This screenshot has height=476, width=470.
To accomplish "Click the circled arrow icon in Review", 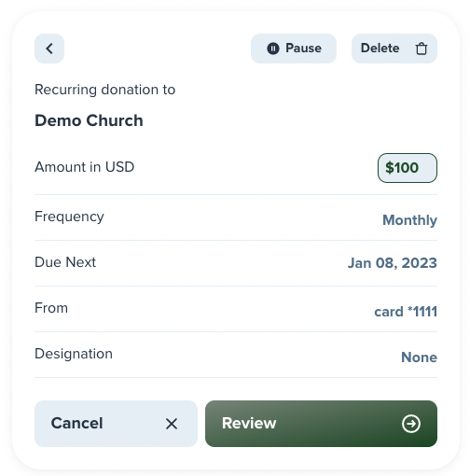I will click(x=411, y=424).
